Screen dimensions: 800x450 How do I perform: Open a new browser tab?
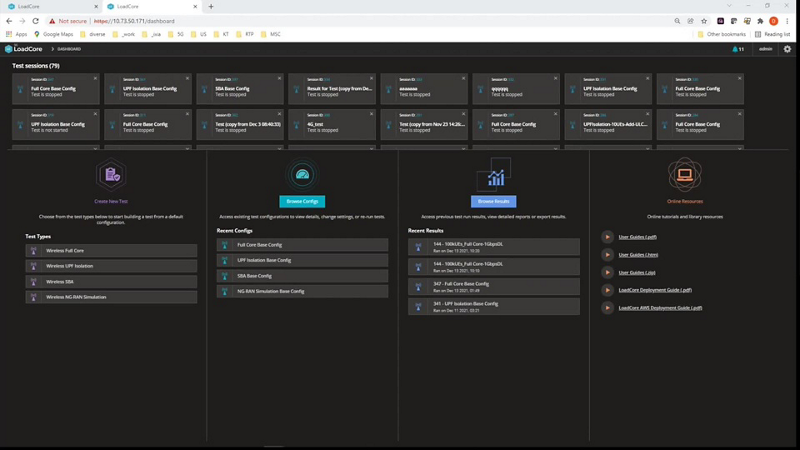click(x=211, y=7)
